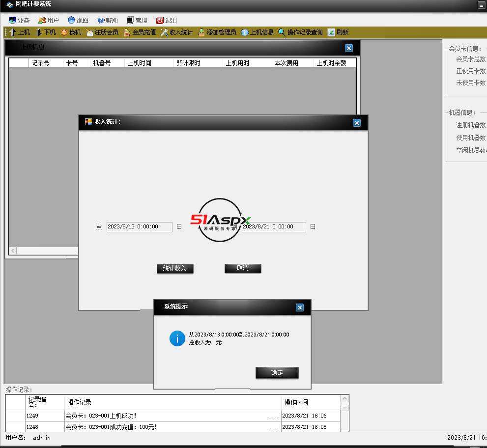Click the red 退出 power icon
The width and height of the screenshot is (487, 448).
point(160,21)
